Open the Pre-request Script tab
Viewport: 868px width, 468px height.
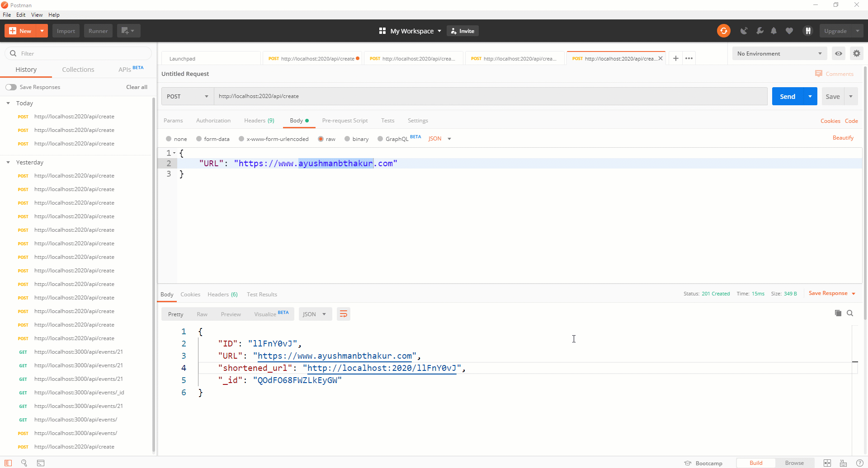(345, 121)
